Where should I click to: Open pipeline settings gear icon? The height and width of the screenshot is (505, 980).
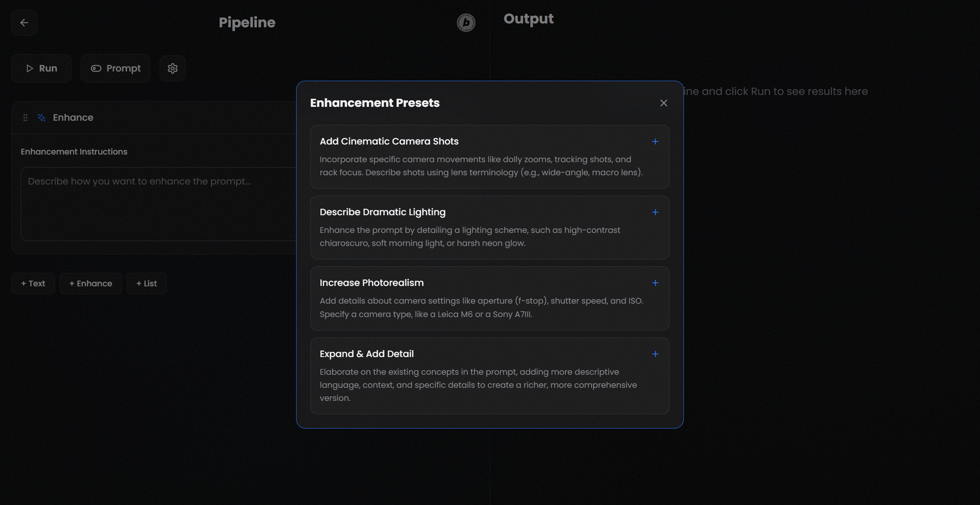click(x=172, y=68)
